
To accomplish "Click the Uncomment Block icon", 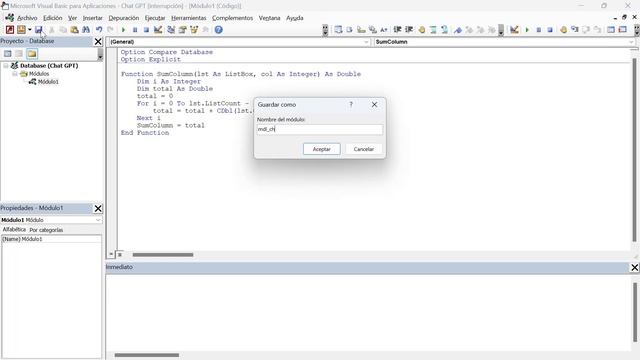I will tap(444, 30).
